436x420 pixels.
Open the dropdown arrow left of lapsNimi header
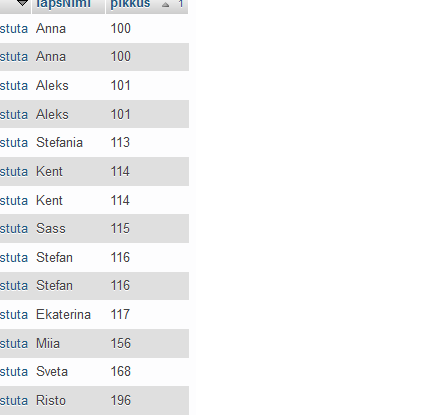22,3
